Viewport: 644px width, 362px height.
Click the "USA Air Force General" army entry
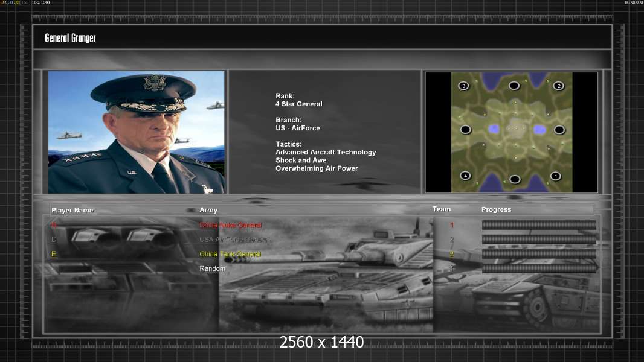click(234, 240)
